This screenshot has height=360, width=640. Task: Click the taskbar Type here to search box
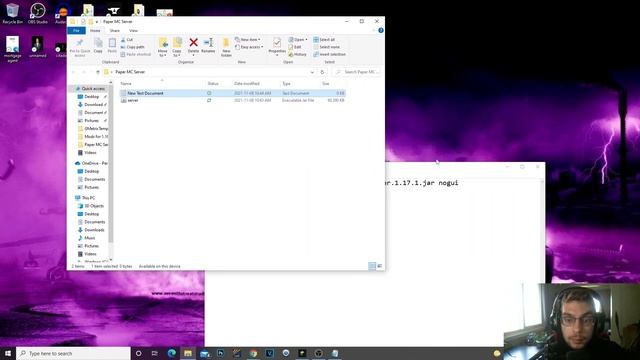[73, 353]
